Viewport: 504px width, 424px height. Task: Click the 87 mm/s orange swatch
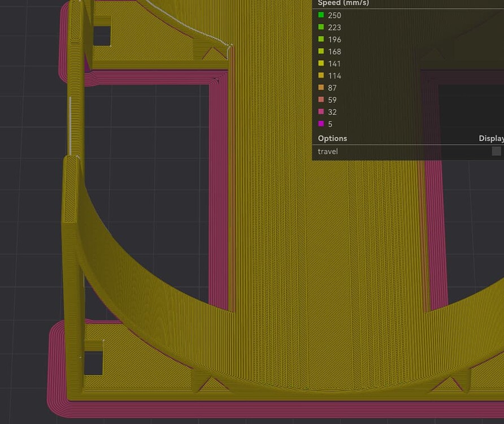coord(321,88)
